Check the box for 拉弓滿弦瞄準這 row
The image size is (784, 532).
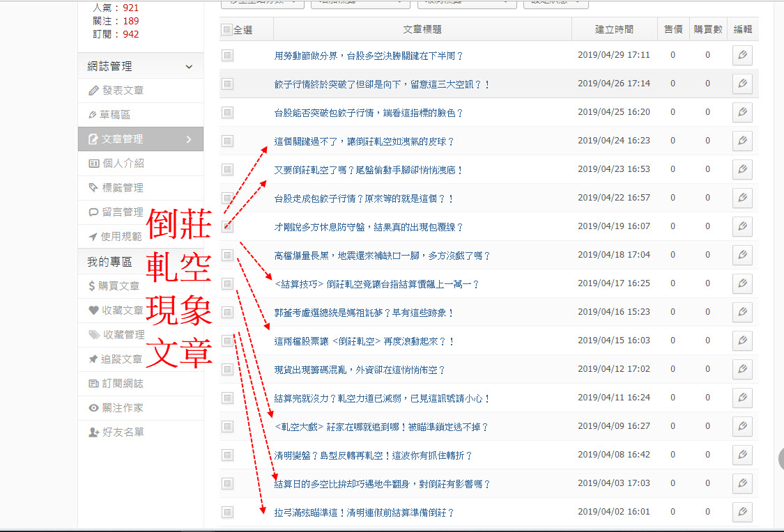point(227,512)
